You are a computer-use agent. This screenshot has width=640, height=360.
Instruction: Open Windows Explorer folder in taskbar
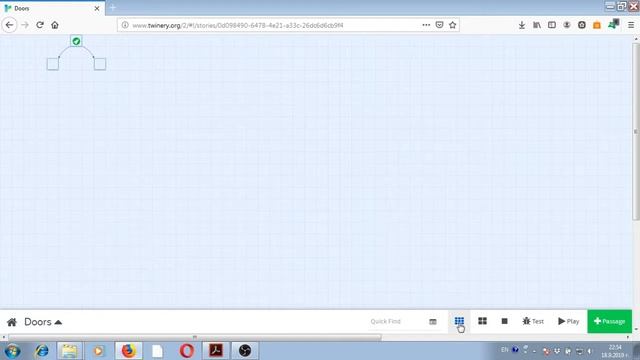click(x=69, y=351)
